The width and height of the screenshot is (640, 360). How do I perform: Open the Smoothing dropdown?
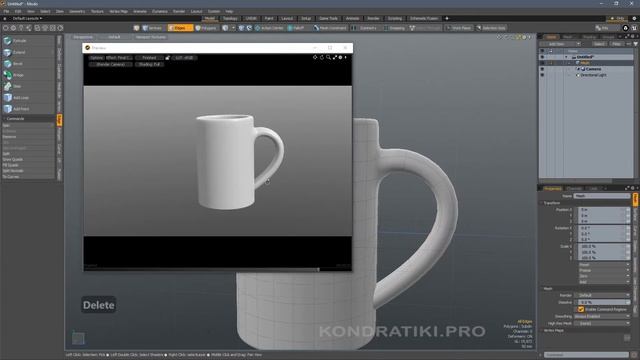coord(602,316)
